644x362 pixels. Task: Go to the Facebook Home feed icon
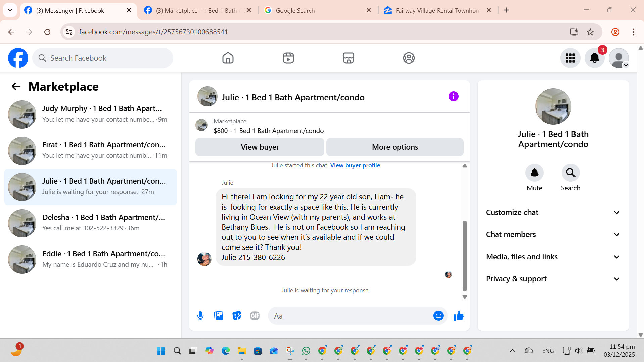coord(228,58)
